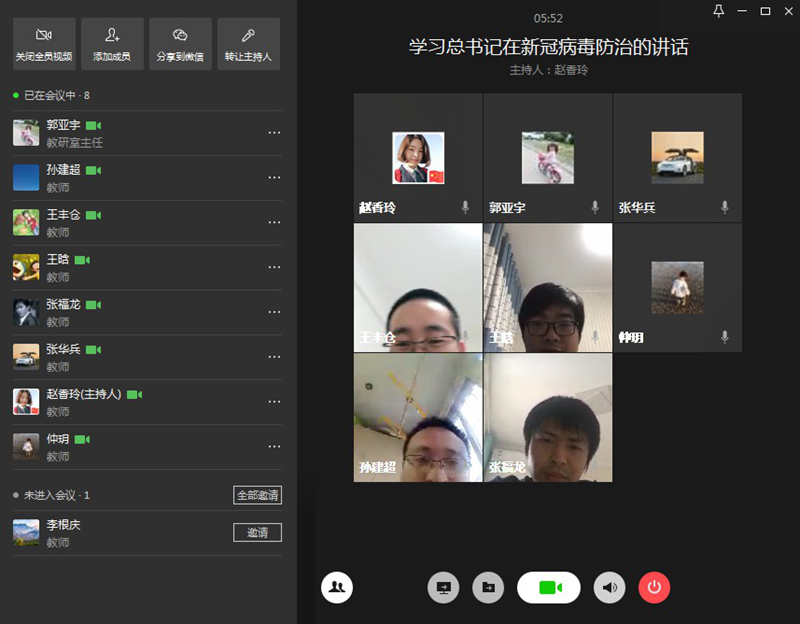The width and height of the screenshot is (800, 624).
Task: Select 张福龙's video tile in the grid
Action: (x=547, y=418)
